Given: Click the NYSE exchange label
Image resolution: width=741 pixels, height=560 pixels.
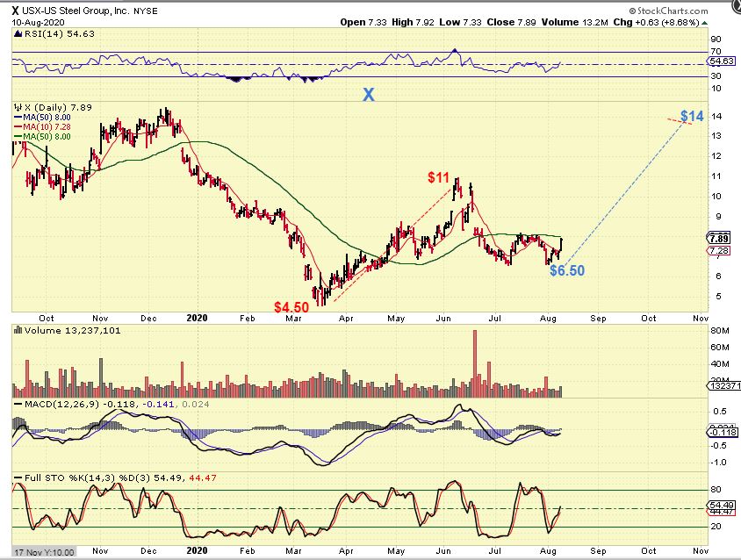Looking at the screenshot, I should 146,11.
